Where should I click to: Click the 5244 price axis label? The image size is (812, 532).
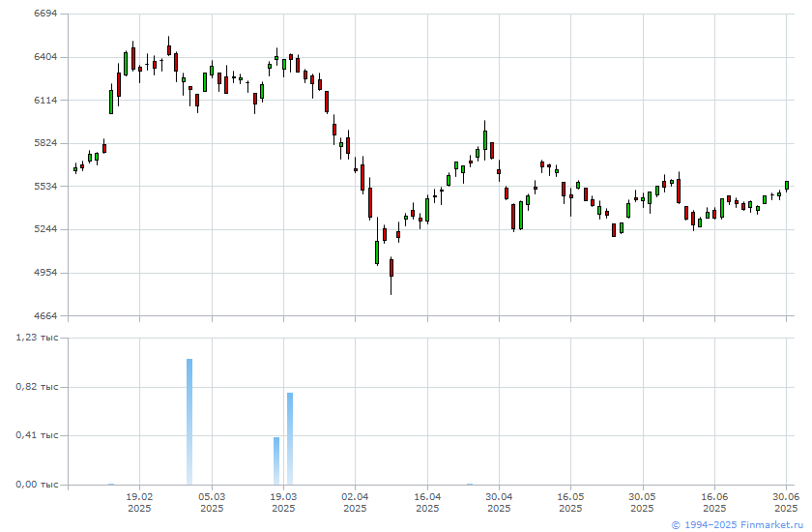pyautogui.click(x=45, y=229)
